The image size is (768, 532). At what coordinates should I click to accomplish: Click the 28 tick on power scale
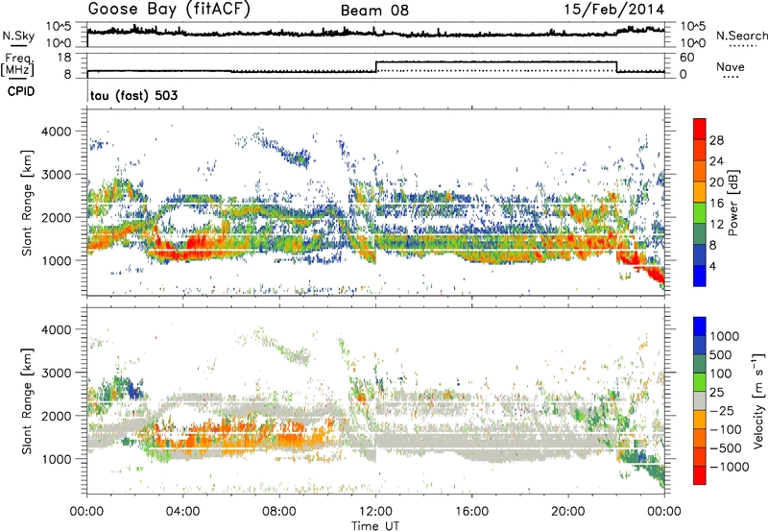tap(716, 140)
